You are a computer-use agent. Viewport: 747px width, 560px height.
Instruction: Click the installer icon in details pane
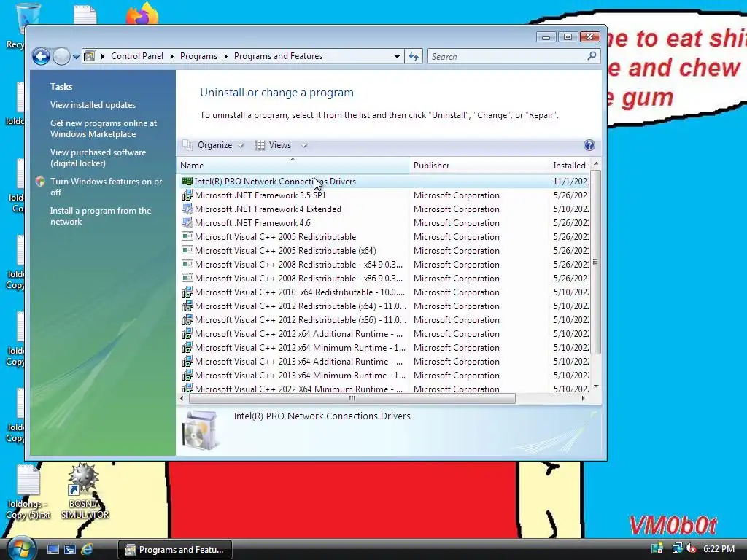201,430
